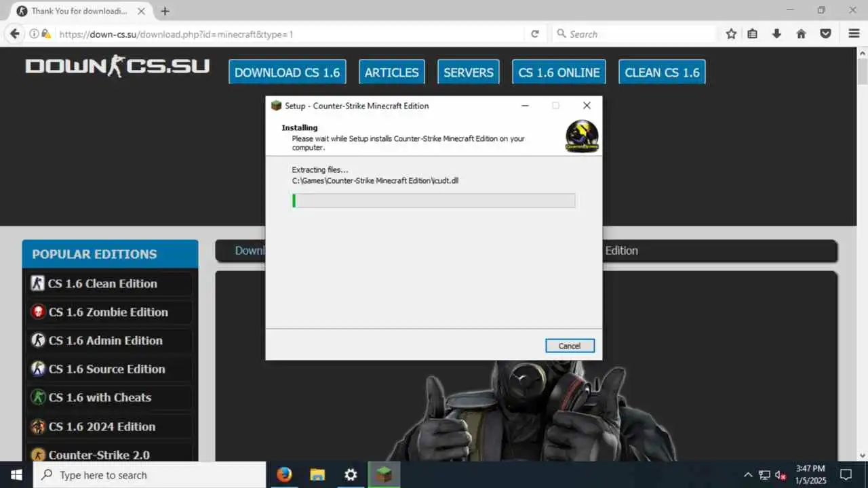Click the CS 1.6 with Cheats icon
This screenshot has height=488, width=868.
[x=38, y=397]
